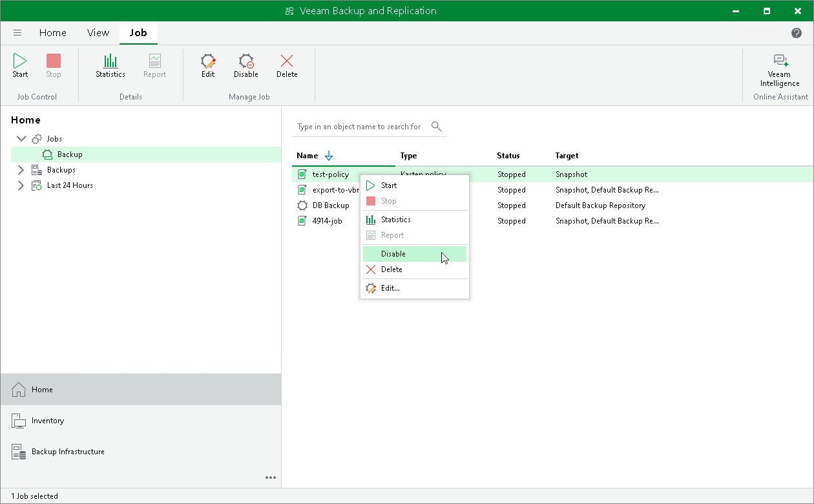Click the Stop job ribbon icon
Screen dimensions: 814x504
tap(54, 61)
